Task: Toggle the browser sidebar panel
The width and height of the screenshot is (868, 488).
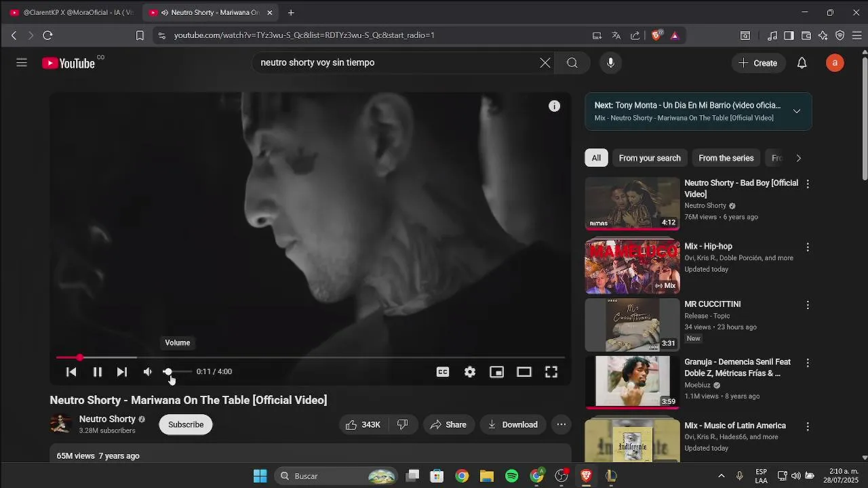Action: click(789, 35)
